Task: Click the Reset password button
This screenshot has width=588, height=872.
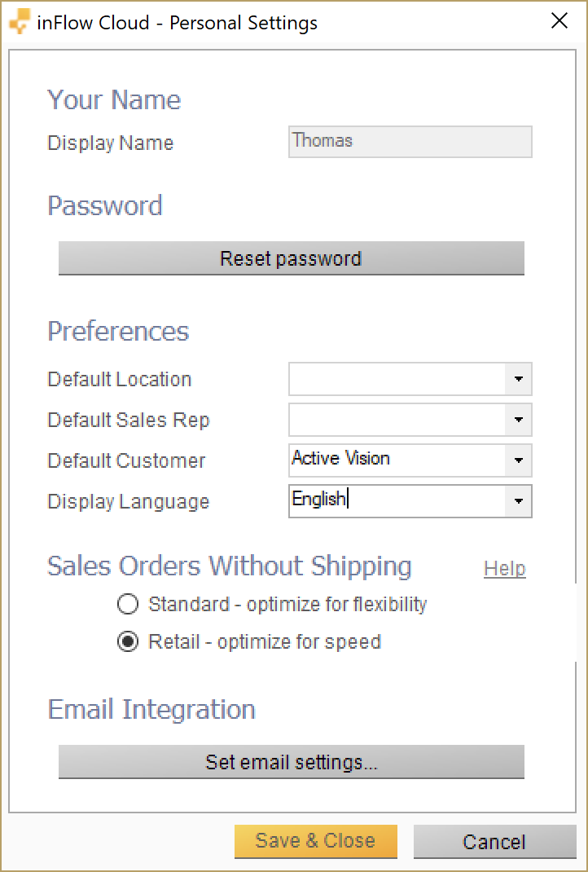Action: pyautogui.click(x=292, y=258)
